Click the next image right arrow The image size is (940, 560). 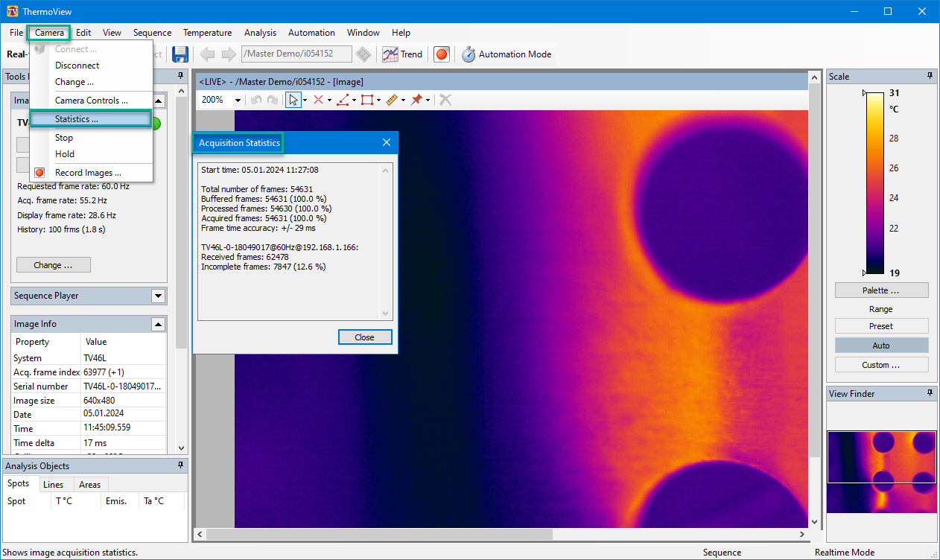click(229, 54)
